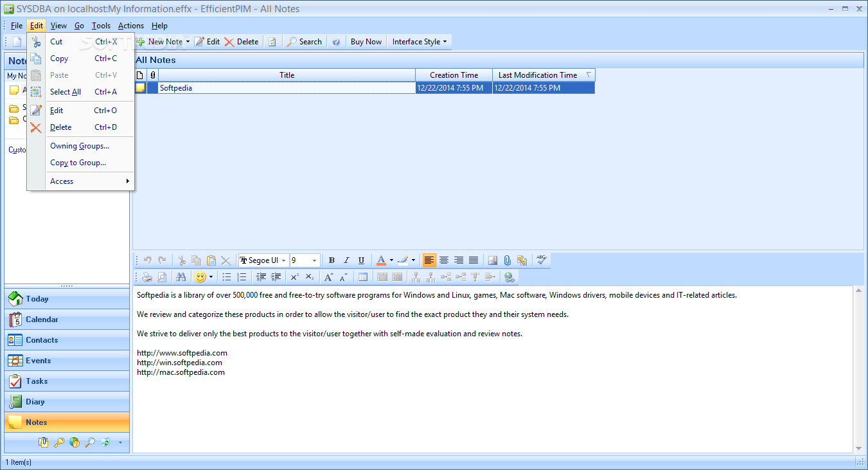Insert a picture with the image icon
This screenshot has width=868, height=470.
[x=493, y=260]
